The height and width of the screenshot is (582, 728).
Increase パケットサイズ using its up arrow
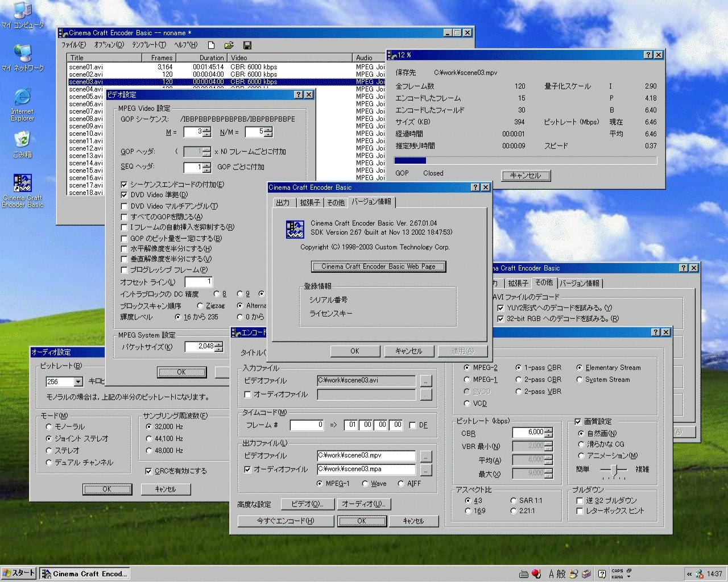219,344
